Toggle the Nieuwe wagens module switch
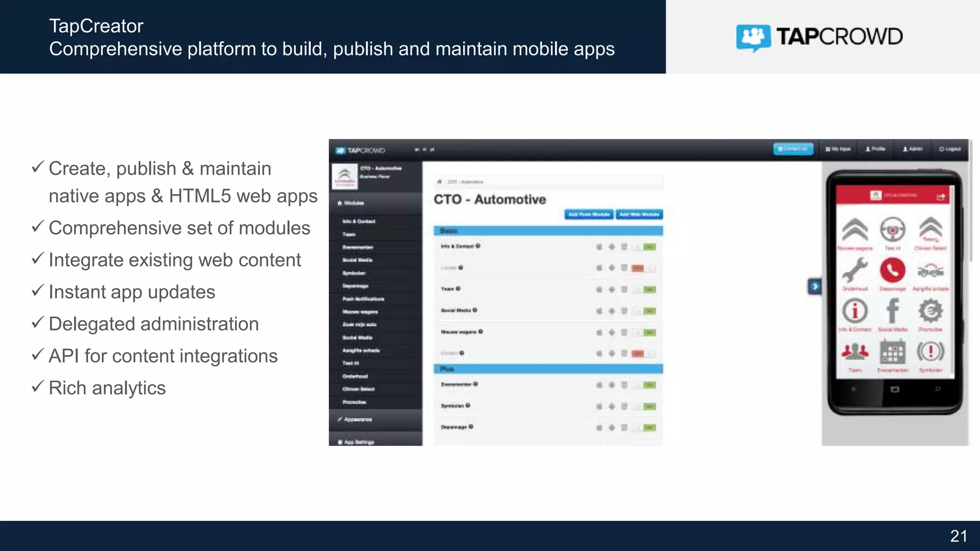980x551 pixels. pos(644,332)
